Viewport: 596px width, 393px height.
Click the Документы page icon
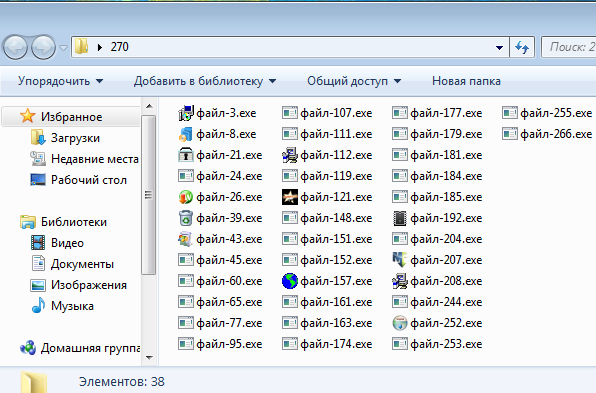coord(38,263)
